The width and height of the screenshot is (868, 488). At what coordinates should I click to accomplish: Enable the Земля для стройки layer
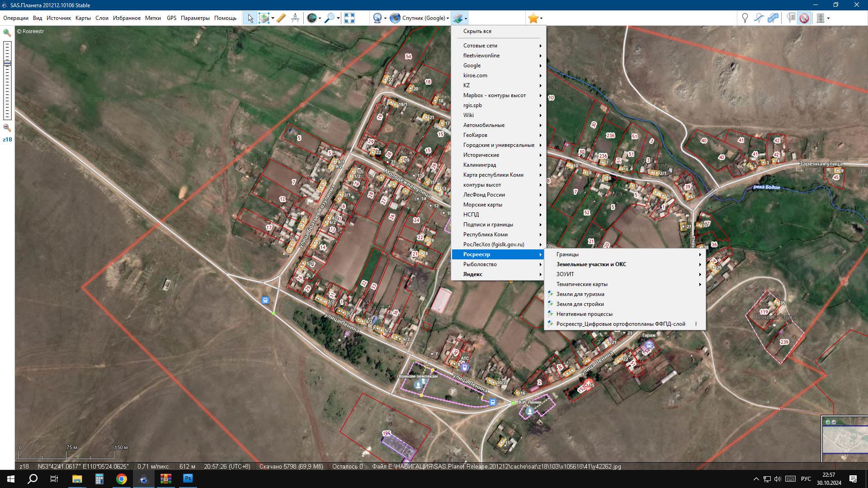(x=580, y=304)
